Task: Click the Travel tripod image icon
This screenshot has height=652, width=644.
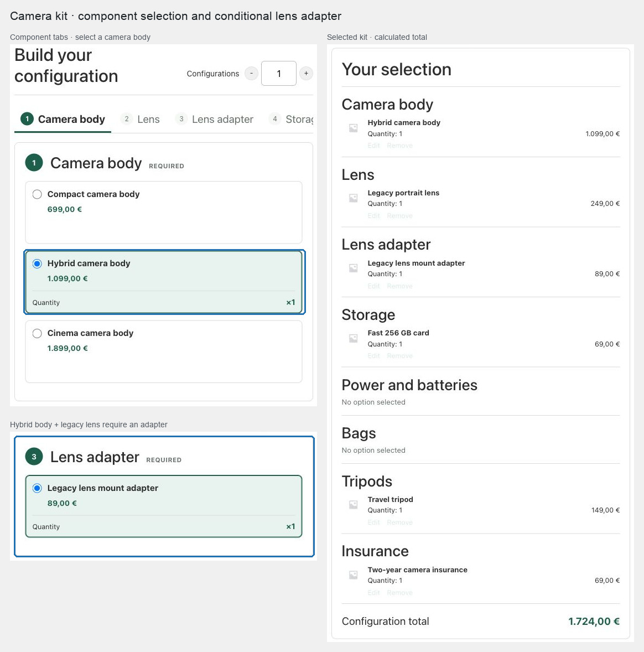Action: [354, 505]
